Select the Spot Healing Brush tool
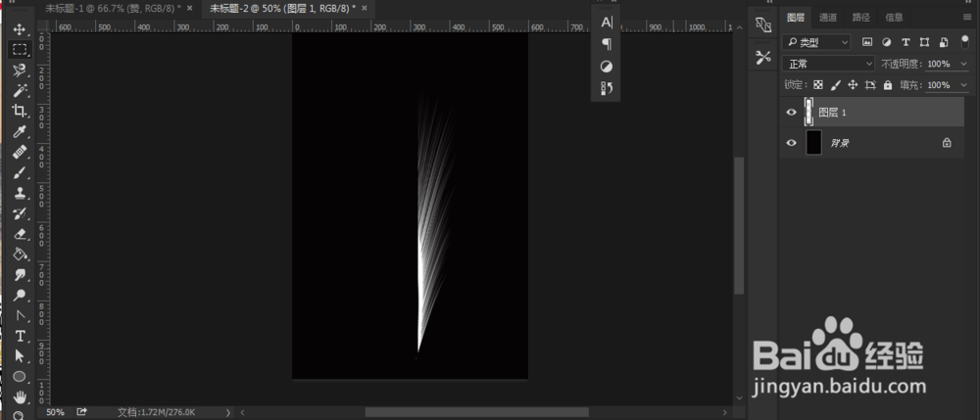This screenshot has height=420, width=980. pyautogui.click(x=20, y=152)
